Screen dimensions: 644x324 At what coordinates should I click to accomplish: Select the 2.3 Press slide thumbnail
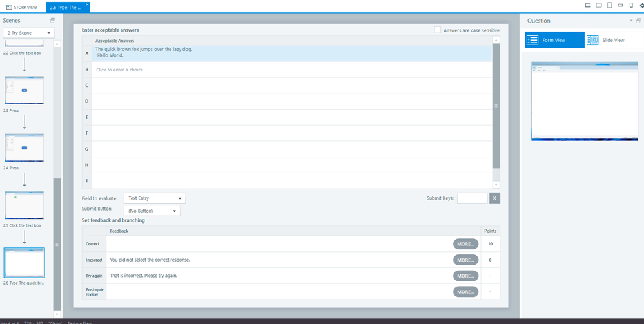(x=24, y=90)
